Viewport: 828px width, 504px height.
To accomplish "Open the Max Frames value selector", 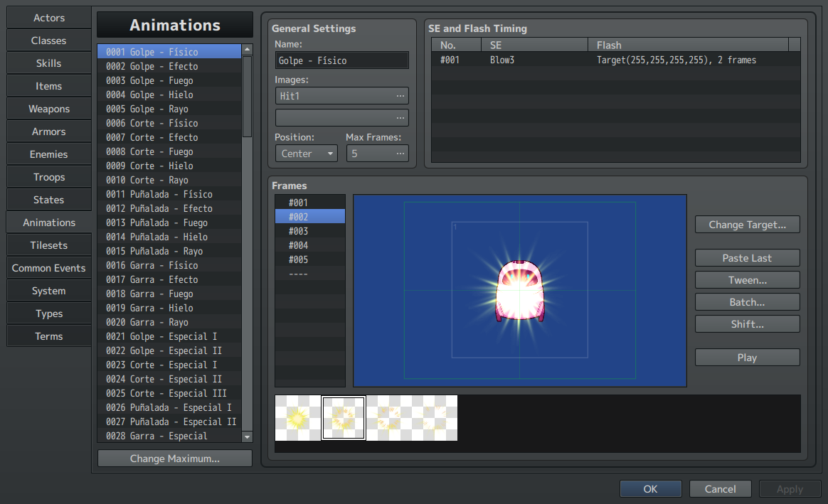I will point(377,154).
